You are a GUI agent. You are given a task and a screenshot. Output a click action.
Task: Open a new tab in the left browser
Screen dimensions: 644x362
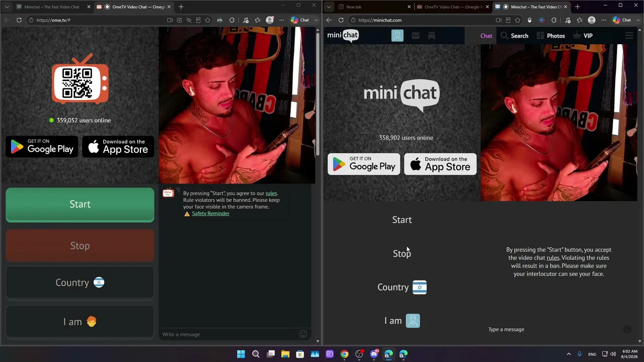click(181, 7)
